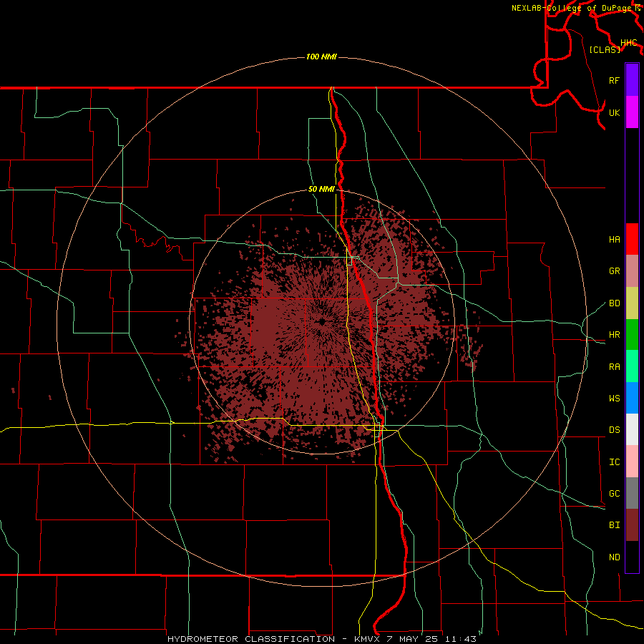Click the ND legend label
Image resolution: width=644 pixels, height=644 pixels.
pyautogui.click(x=614, y=557)
